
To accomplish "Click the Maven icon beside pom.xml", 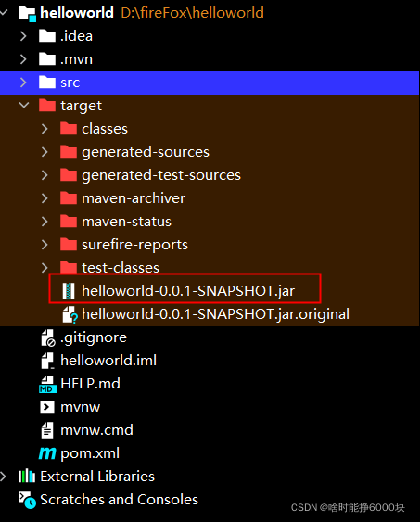I will 47,453.
